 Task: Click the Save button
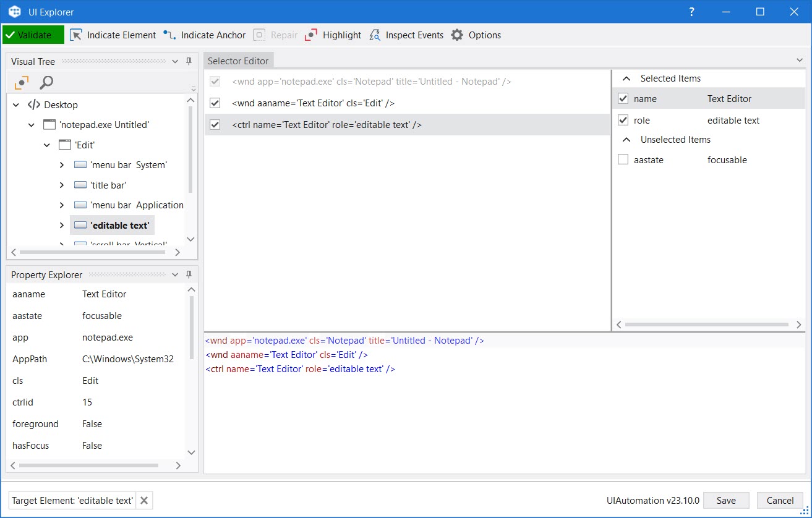click(726, 500)
